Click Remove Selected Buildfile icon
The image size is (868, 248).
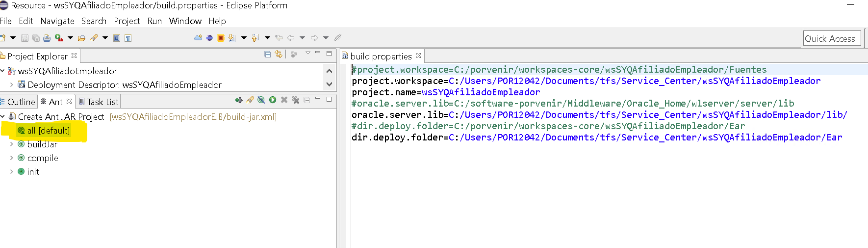click(284, 100)
